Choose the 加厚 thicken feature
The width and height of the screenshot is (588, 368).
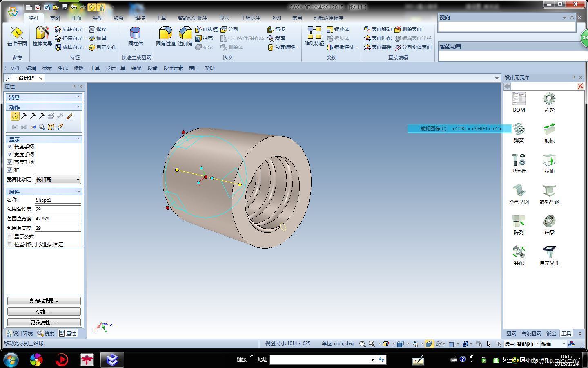pyautogui.click(x=98, y=38)
